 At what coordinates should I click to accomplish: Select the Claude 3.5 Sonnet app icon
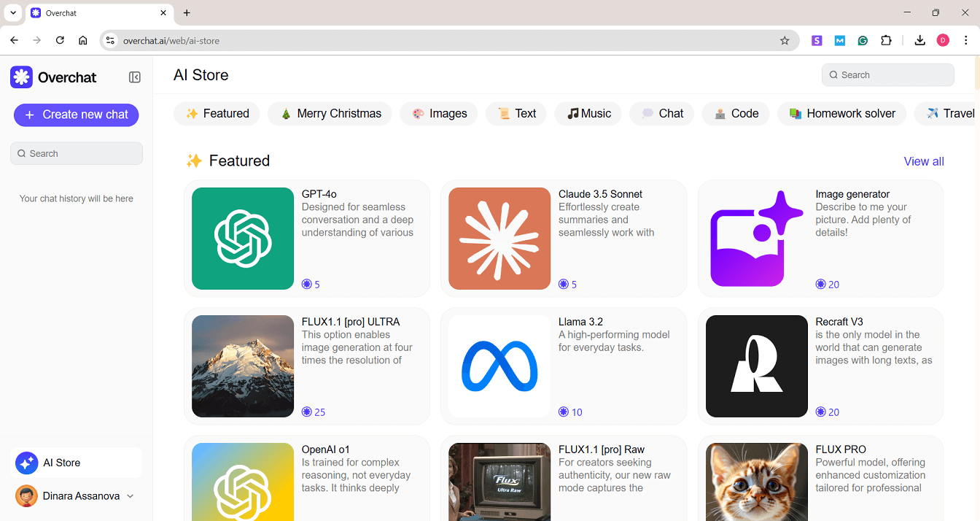click(499, 239)
